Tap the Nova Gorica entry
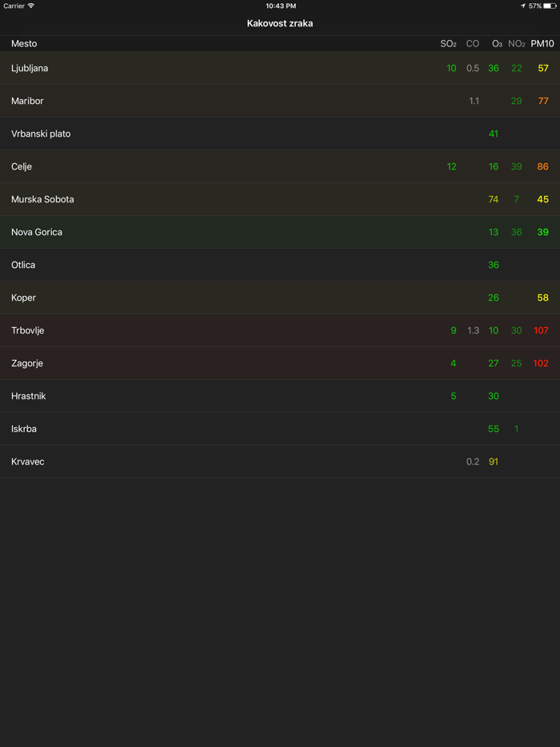The height and width of the screenshot is (747, 560). click(x=280, y=233)
